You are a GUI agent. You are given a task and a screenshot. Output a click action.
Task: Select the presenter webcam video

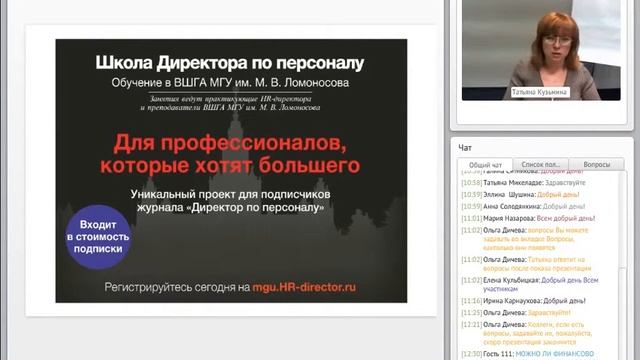(541, 50)
